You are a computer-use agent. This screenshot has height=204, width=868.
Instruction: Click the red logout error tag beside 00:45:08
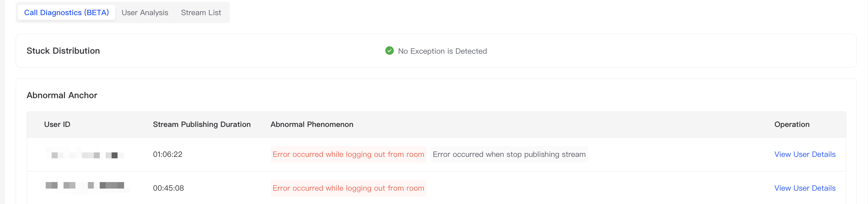tap(348, 188)
